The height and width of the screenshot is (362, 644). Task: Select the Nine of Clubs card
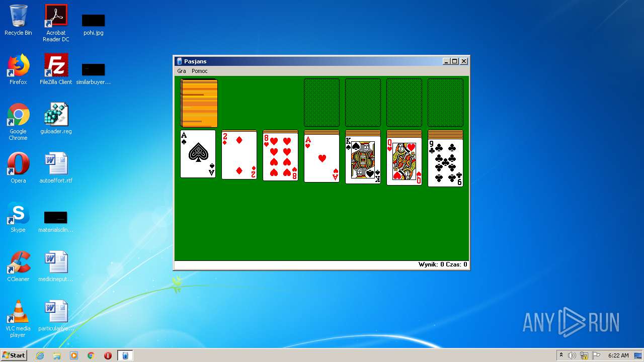(x=445, y=163)
